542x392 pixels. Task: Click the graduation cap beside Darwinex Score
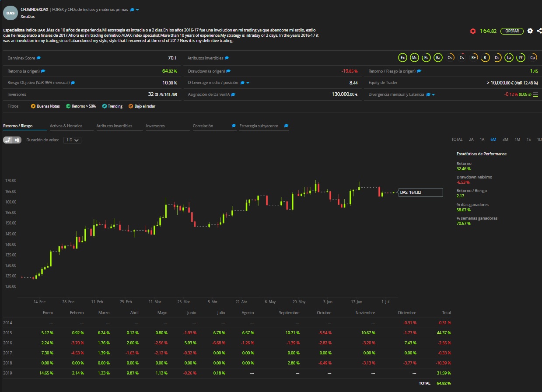[39, 58]
